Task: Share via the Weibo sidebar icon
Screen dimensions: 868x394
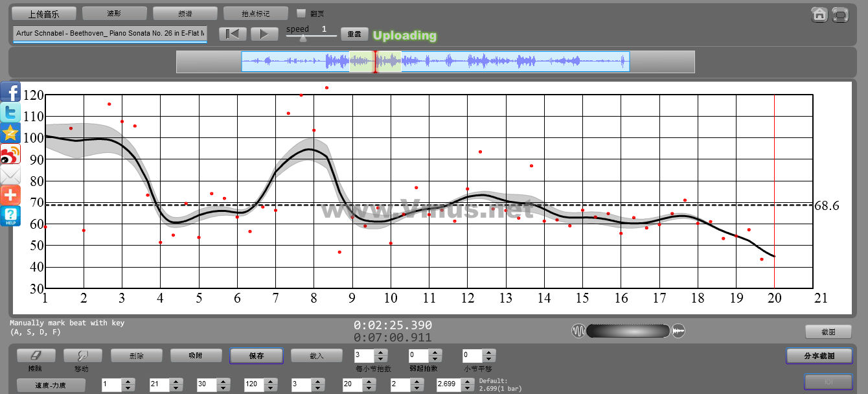Action: click(x=10, y=154)
